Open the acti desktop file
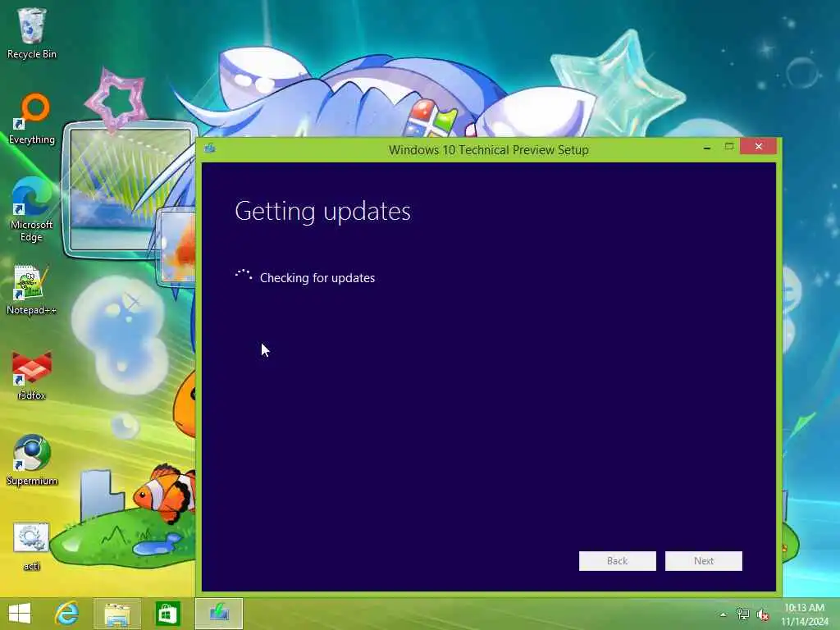Image resolution: width=840 pixels, height=630 pixels. click(31, 546)
